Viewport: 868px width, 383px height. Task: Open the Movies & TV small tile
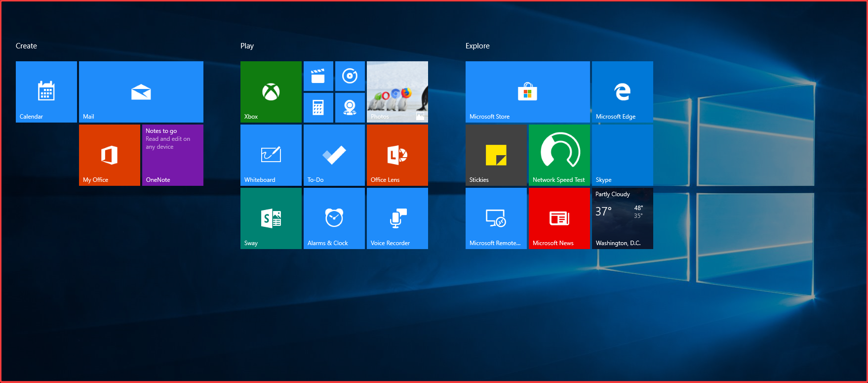pyautogui.click(x=318, y=76)
